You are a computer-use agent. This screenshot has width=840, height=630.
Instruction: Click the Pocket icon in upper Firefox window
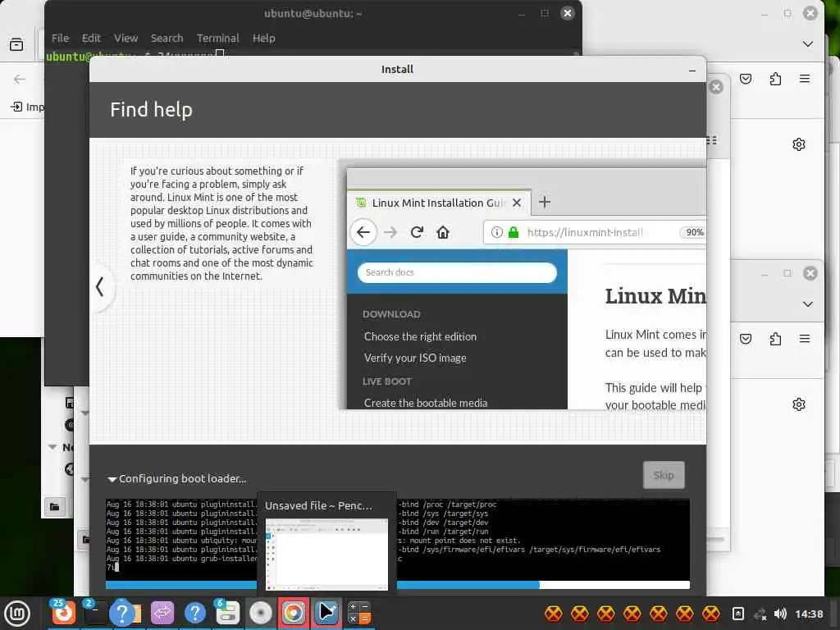[x=746, y=80]
